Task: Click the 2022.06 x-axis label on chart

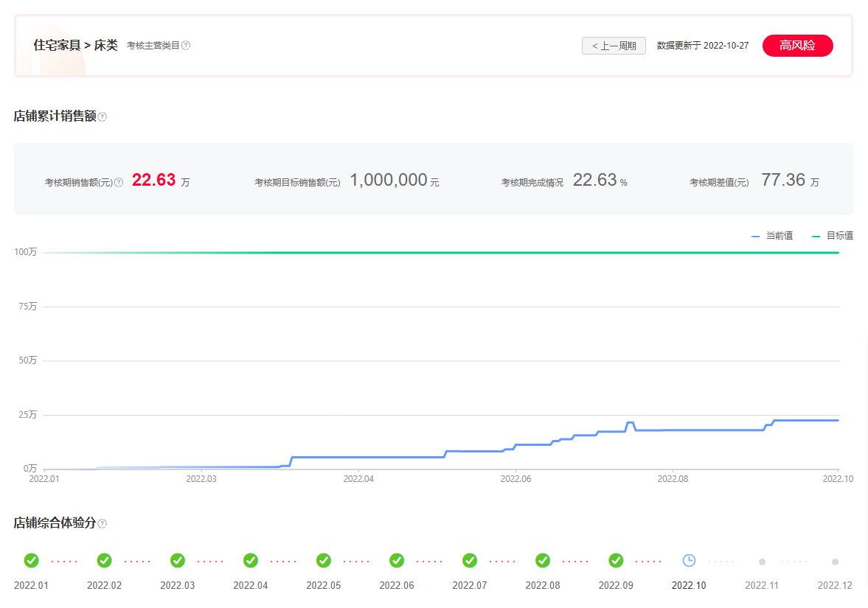Action: [515, 478]
